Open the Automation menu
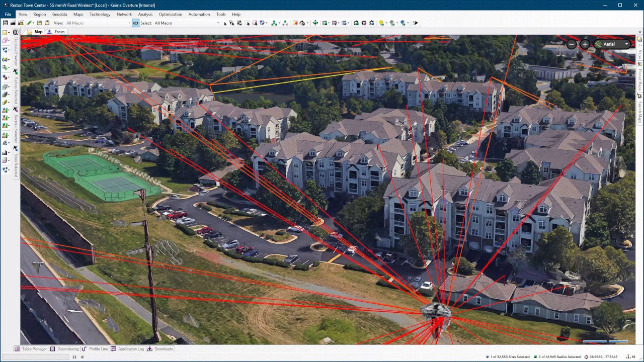 (x=199, y=14)
